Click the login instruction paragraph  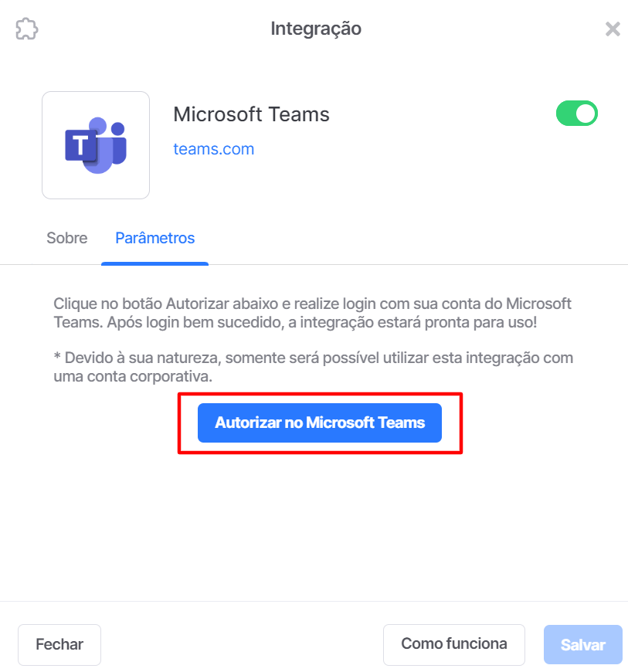[312, 313]
